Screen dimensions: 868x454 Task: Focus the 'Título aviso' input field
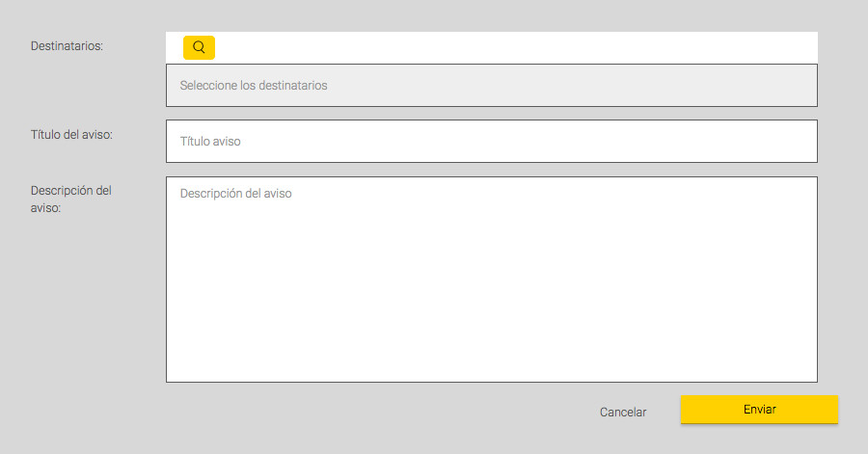coord(492,141)
